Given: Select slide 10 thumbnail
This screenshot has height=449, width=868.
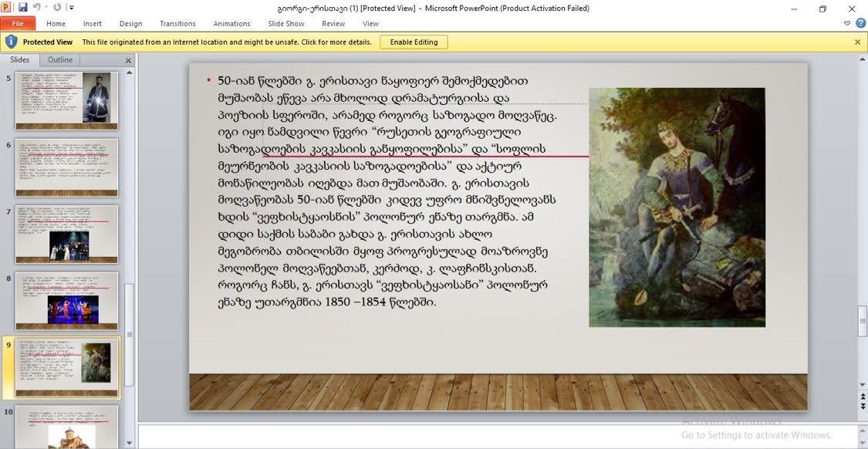Looking at the screenshot, I should 67,427.
